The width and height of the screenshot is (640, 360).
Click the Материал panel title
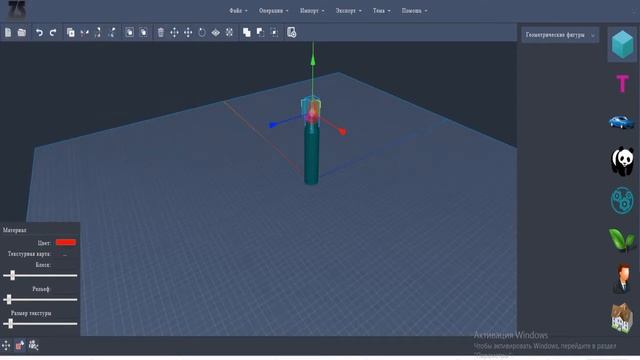pyautogui.click(x=15, y=230)
